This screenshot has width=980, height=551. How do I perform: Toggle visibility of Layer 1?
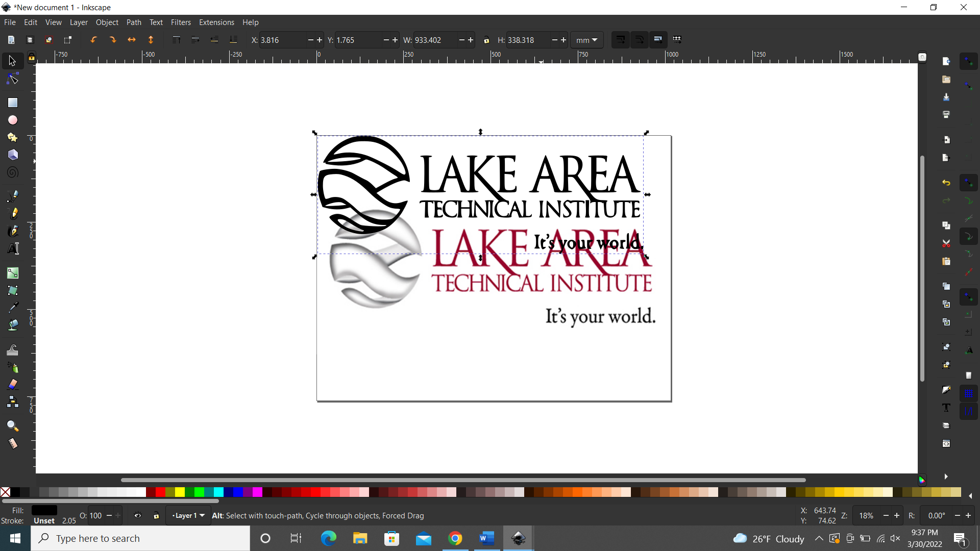[x=138, y=515]
